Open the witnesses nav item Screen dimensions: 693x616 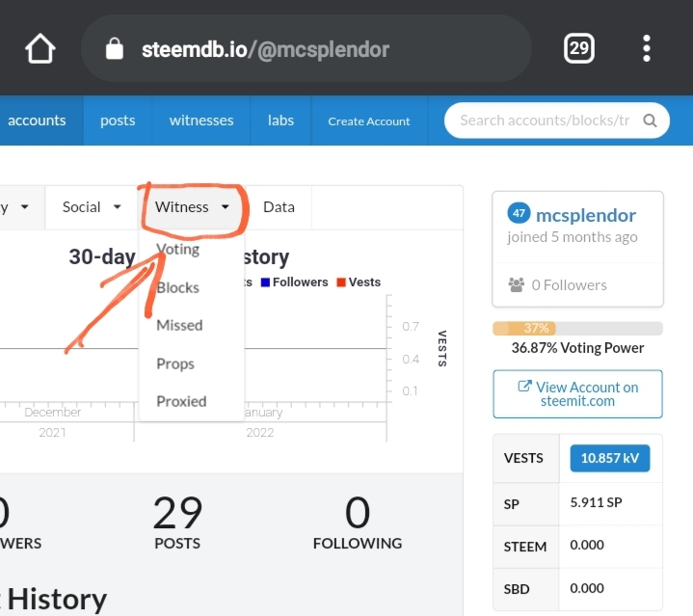(201, 121)
